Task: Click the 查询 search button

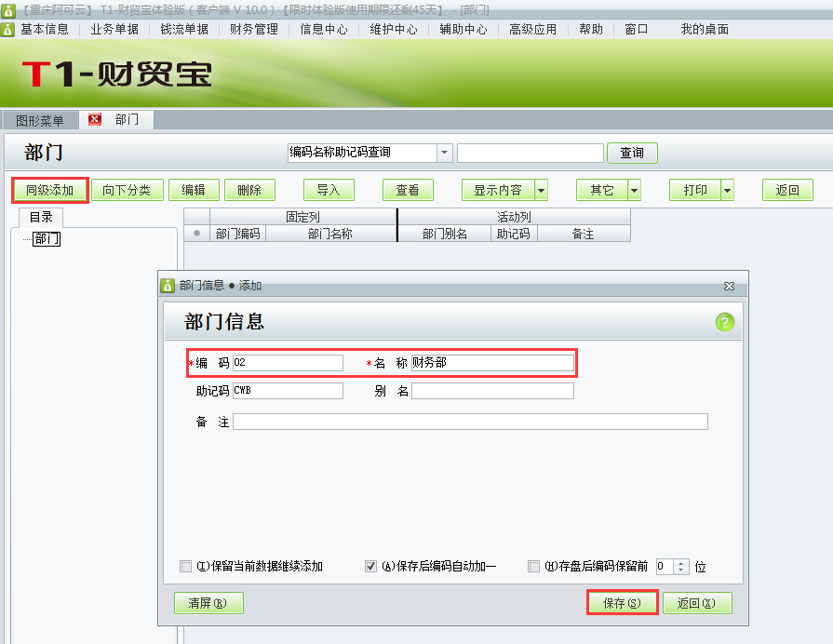Action: click(632, 153)
